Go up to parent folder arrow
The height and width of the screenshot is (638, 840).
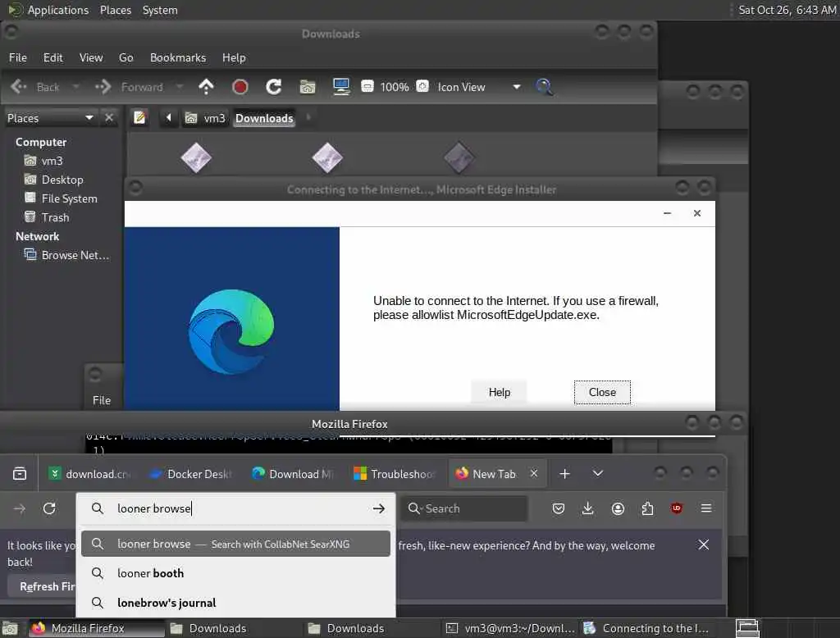206,87
